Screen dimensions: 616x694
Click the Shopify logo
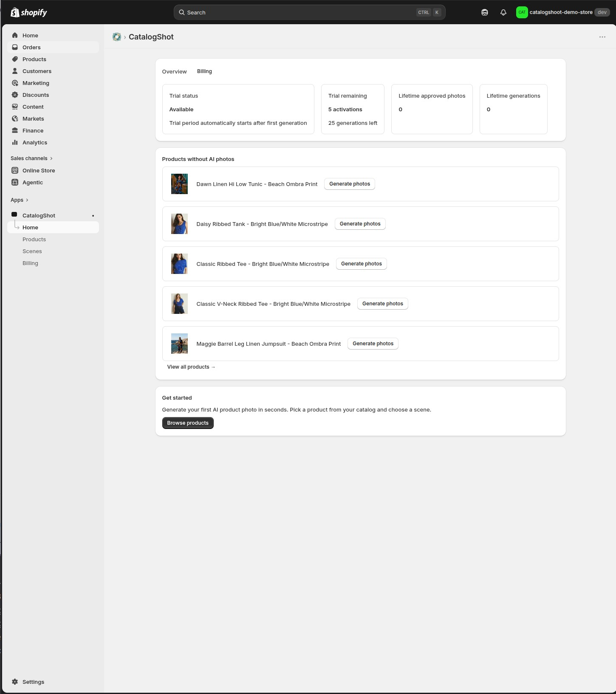point(29,12)
